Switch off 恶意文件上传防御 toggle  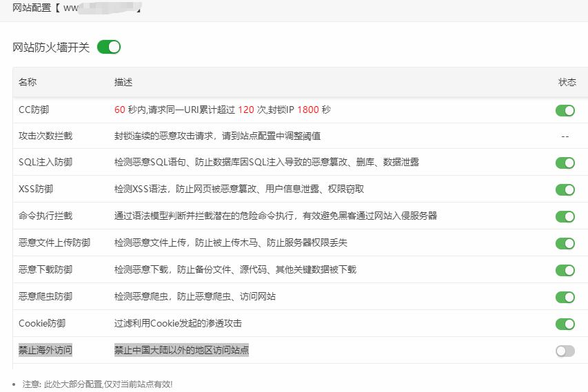565,243
